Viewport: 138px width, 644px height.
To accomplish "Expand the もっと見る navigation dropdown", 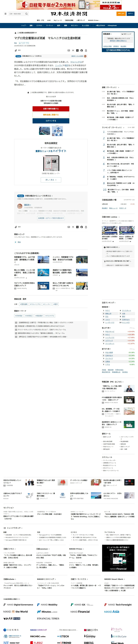I will pyautogui.click(x=86, y=26).
